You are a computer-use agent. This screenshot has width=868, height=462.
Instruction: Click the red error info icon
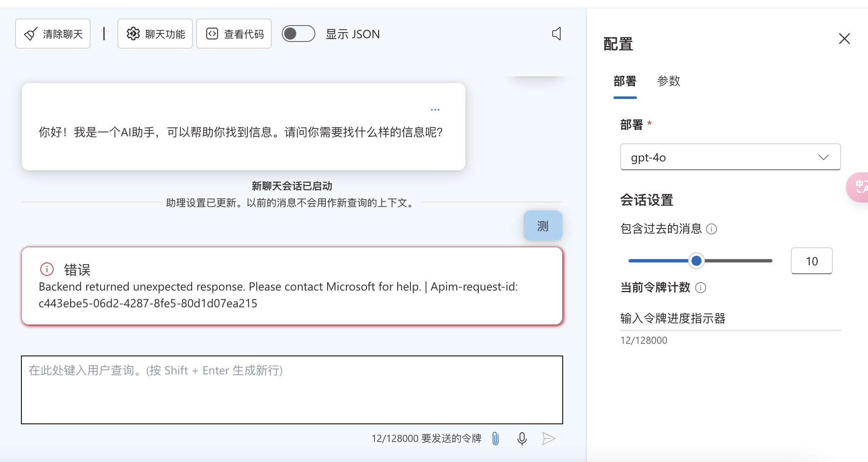click(x=47, y=269)
